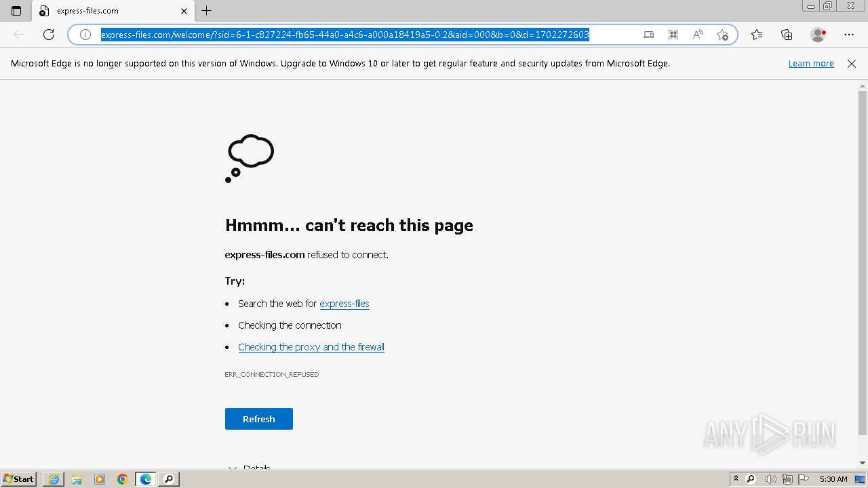Open the tray magnifier icon
868x488 pixels.
click(x=751, y=479)
